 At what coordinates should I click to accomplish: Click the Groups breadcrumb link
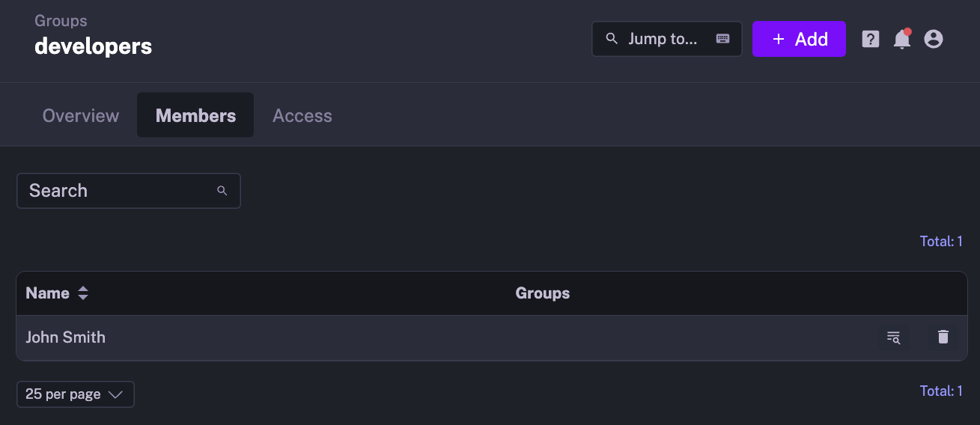click(x=61, y=21)
